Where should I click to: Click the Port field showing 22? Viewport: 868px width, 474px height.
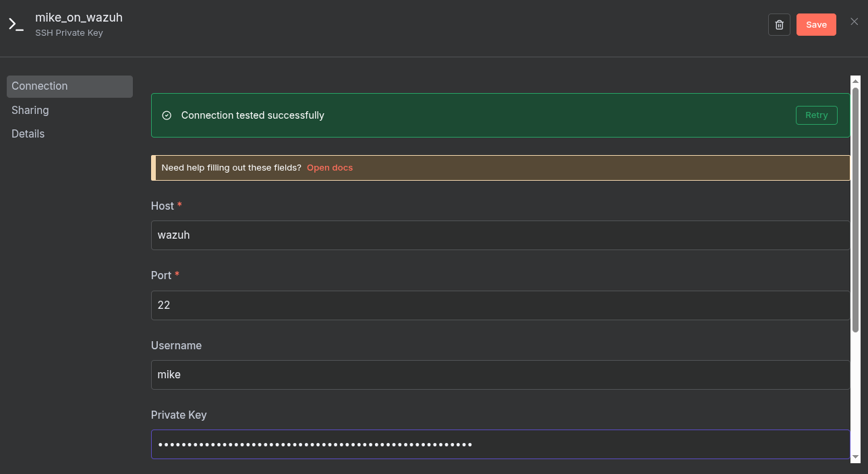pyautogui.click(x=500, y=305)
